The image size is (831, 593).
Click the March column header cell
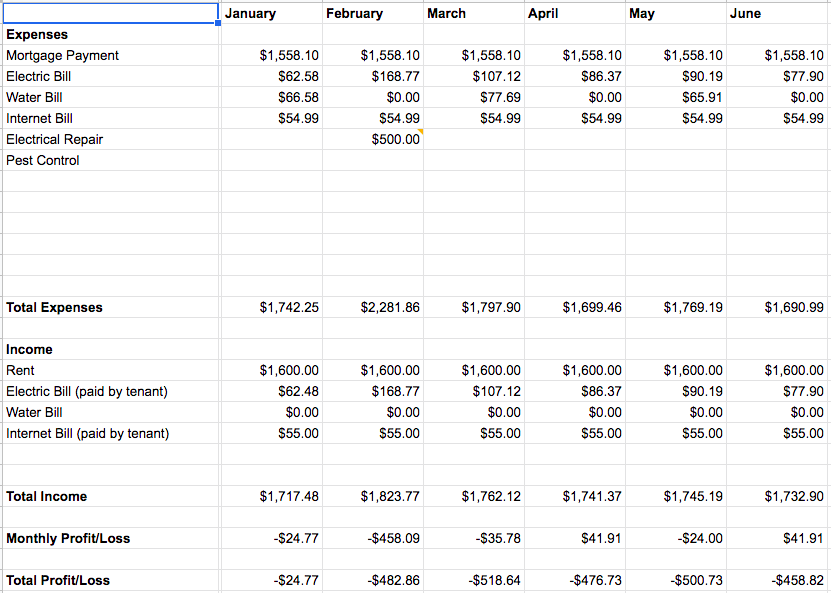pos(474,13)
